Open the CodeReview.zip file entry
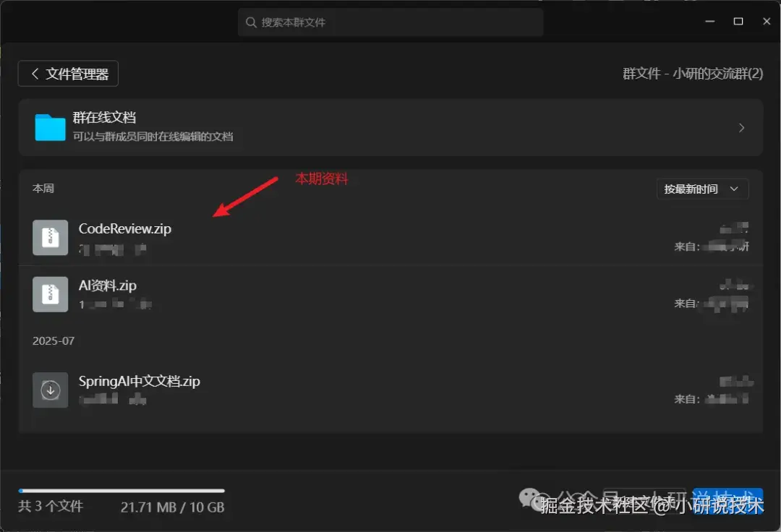Image resolution: width=781 pixels, height=532 pixels. (x=390, y=237)
